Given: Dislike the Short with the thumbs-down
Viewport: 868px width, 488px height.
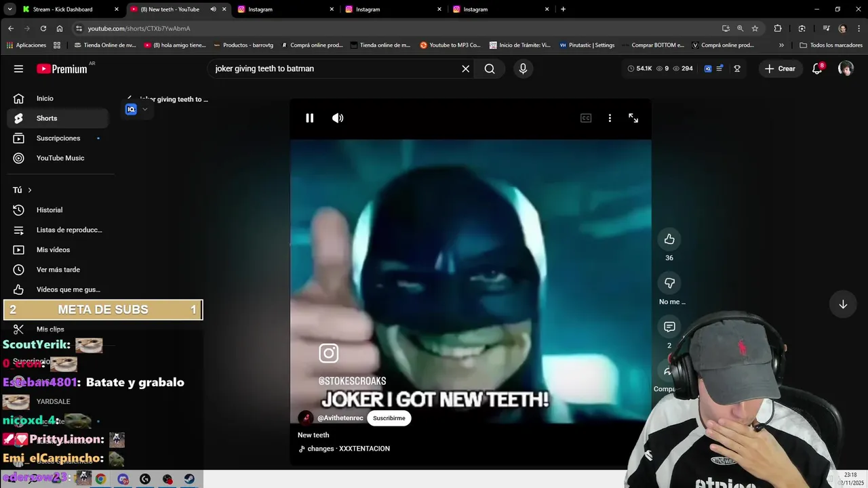Looking at the screenshot, I should click(669, 283).
